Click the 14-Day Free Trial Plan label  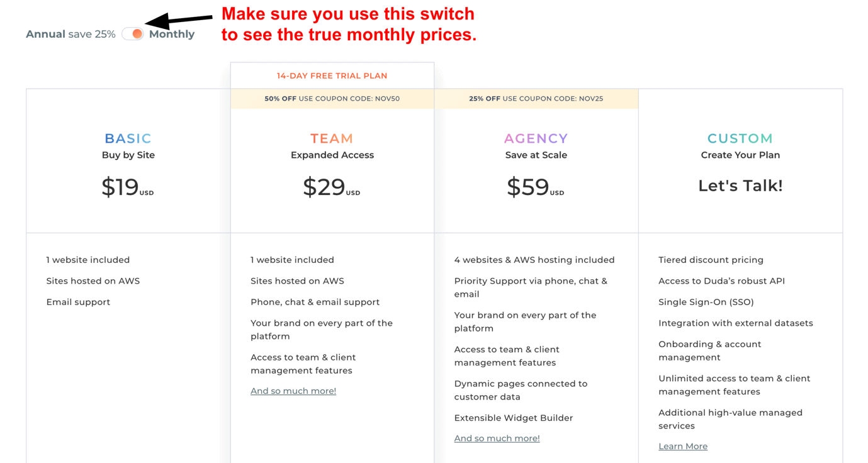point(332,75)
